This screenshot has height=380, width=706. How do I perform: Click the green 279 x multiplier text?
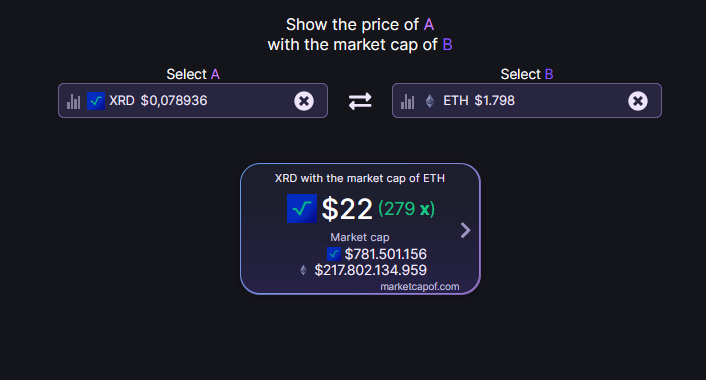(x=407, y=209)
